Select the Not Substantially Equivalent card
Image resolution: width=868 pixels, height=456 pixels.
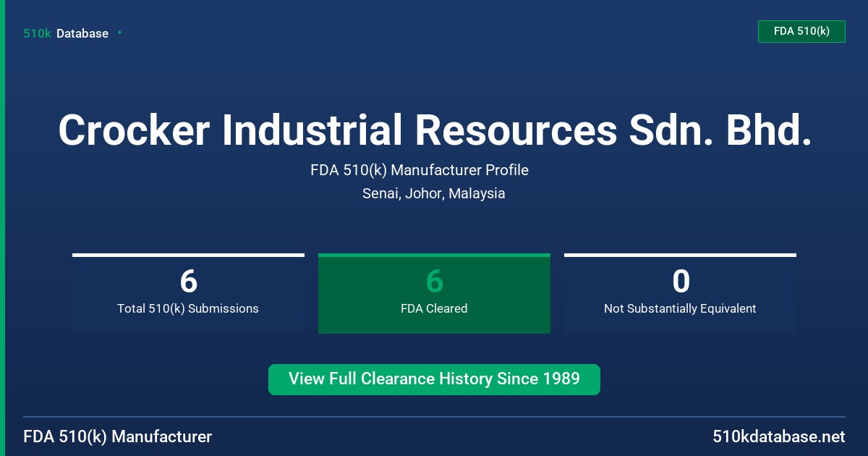680,293
